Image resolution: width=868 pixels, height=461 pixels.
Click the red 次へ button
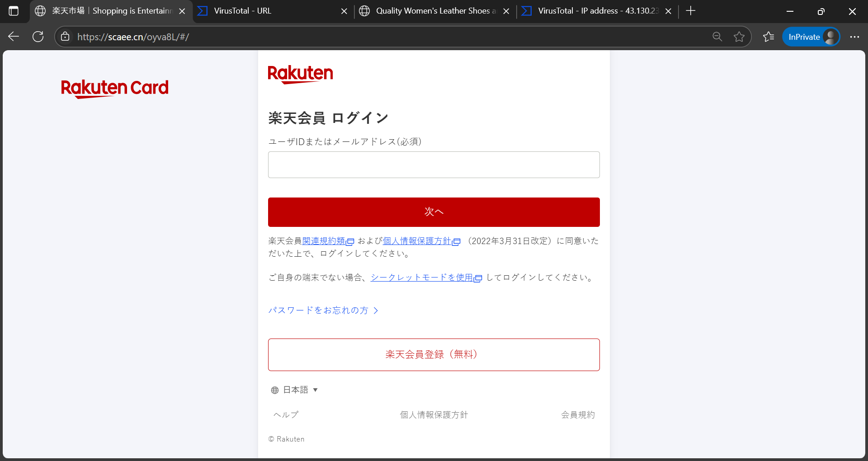[434, 212]
